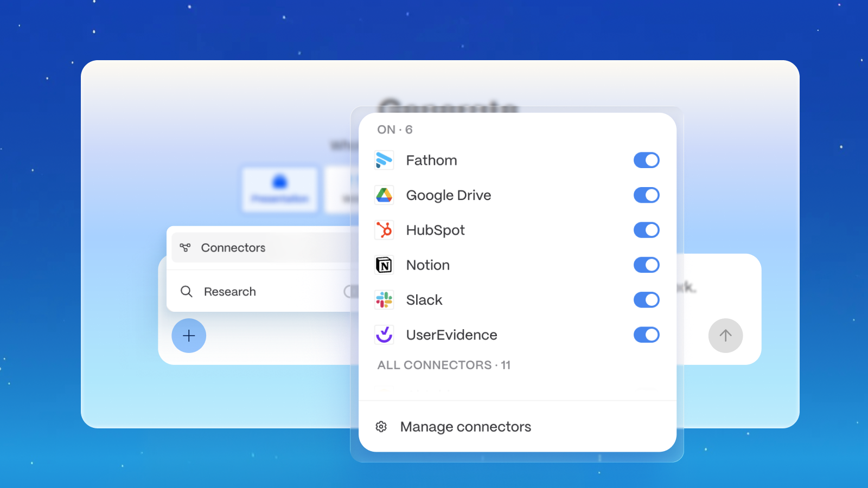
Task: Click the gear icon beside Manage connectors
Action: 381,427
